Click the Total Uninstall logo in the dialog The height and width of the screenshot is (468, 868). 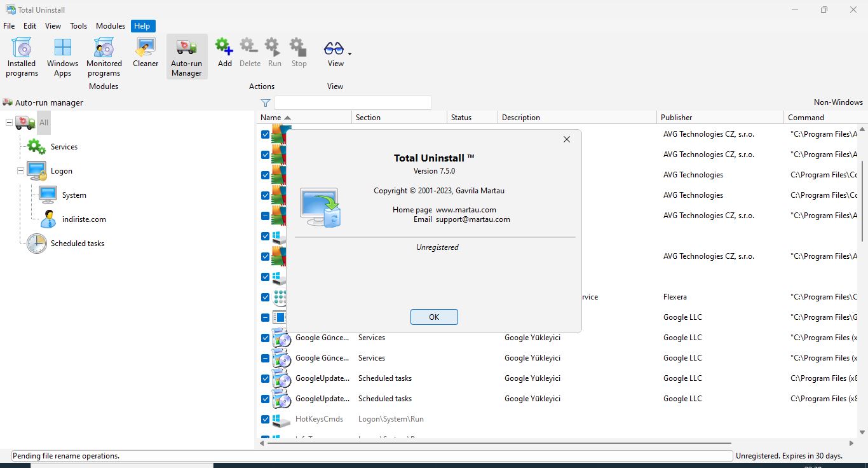coord(321,208)
